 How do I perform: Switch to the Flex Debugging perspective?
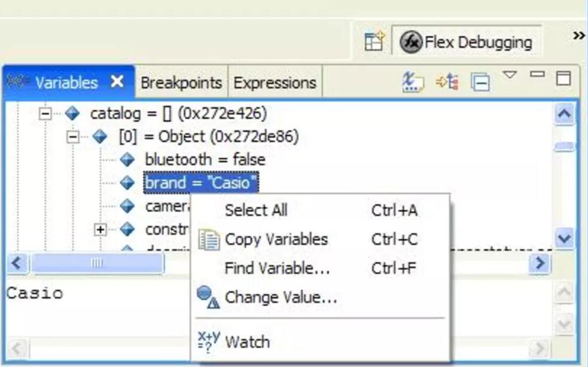pyautogui.click(x=467, y=42)
